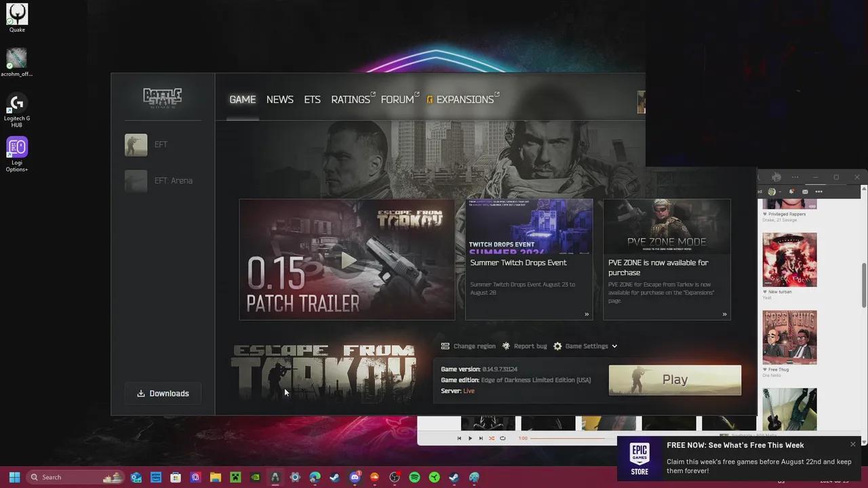This screenshot has width=868, height=488.
Task: Open the Windows Start menu
Action: [14, 477]
